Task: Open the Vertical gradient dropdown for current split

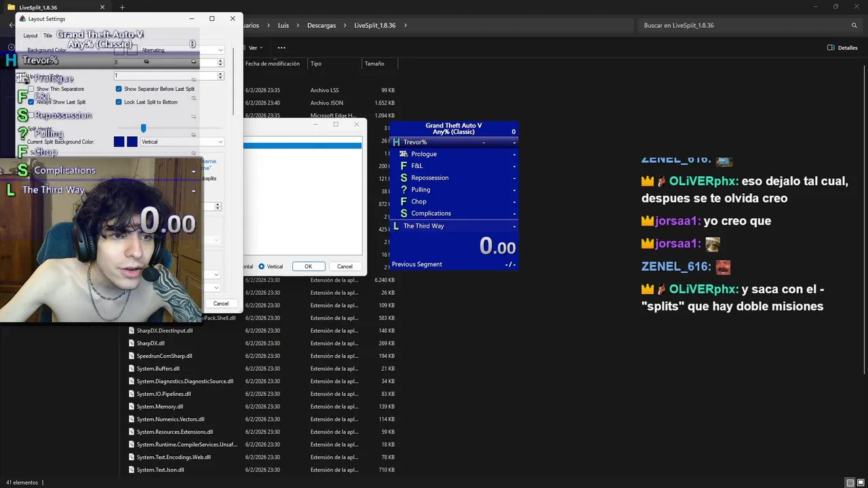Action: pyautogui.click(x=182, y=142)
